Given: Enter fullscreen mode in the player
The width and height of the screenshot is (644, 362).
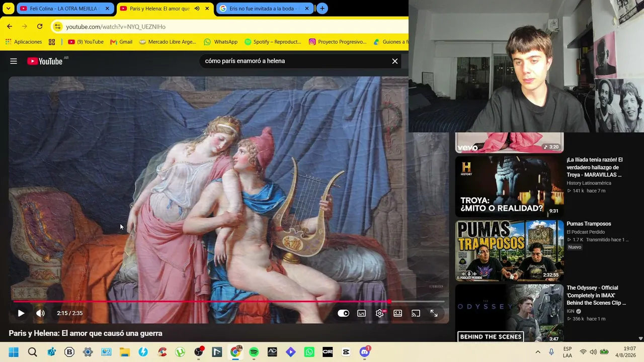Looking at the screenshot, I should [434, 313].
